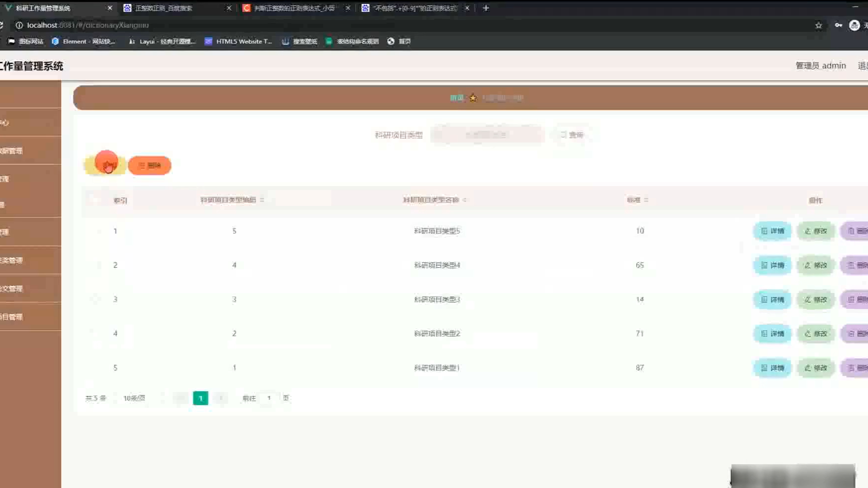Click the 操作 column header
Viewport: 868px width, 488px height.
pos(815,200)
